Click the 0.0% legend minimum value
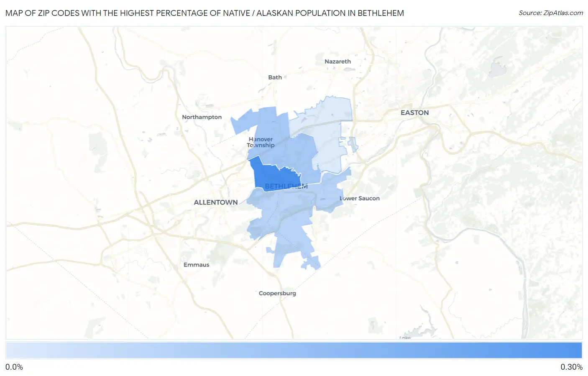Screen dimensions: 588x376 [x=14, y=367]
